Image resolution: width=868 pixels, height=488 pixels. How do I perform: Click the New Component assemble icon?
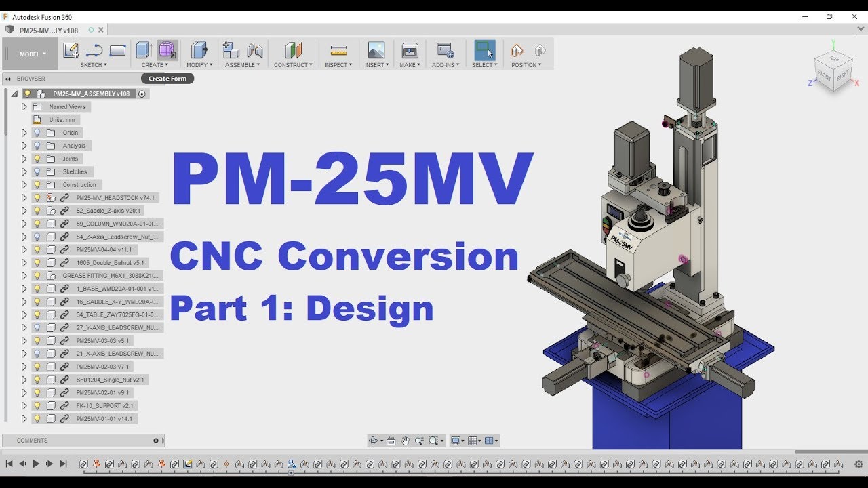pos(231,50)
